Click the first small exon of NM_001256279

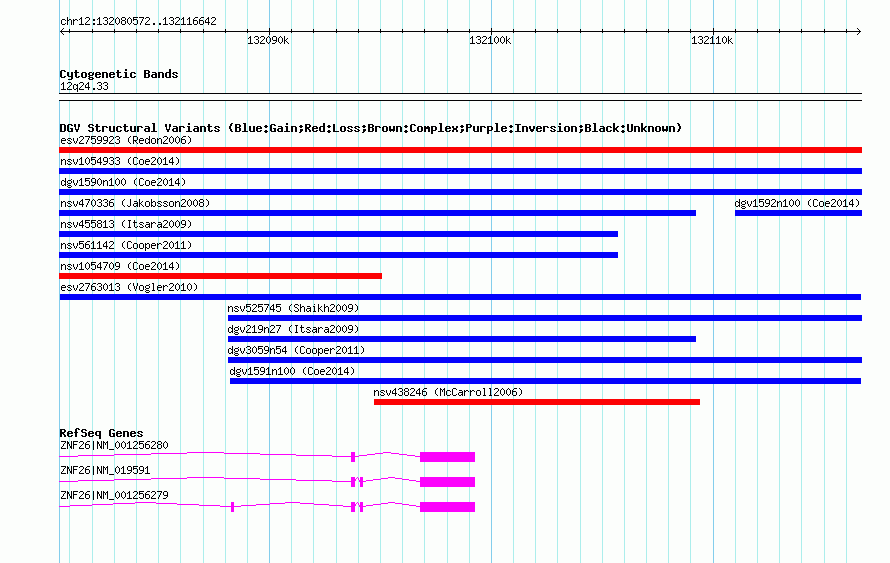[233, 507]
